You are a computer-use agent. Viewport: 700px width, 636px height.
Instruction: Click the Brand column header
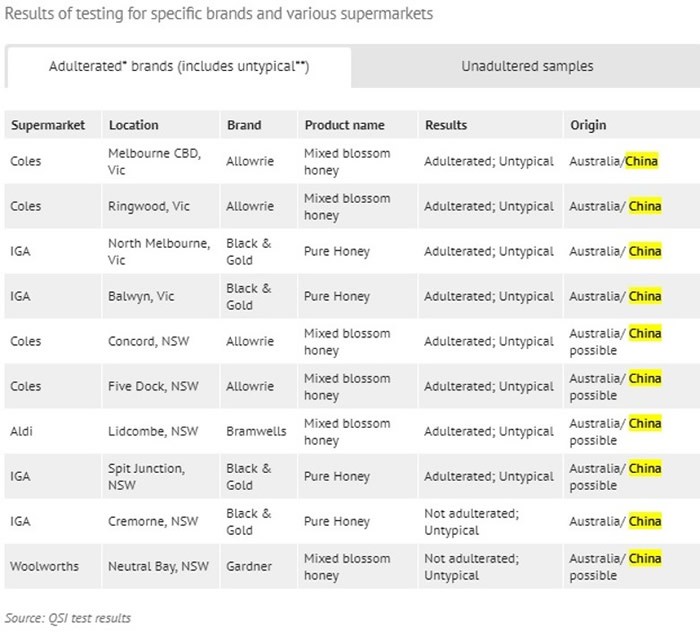point(244,125)
